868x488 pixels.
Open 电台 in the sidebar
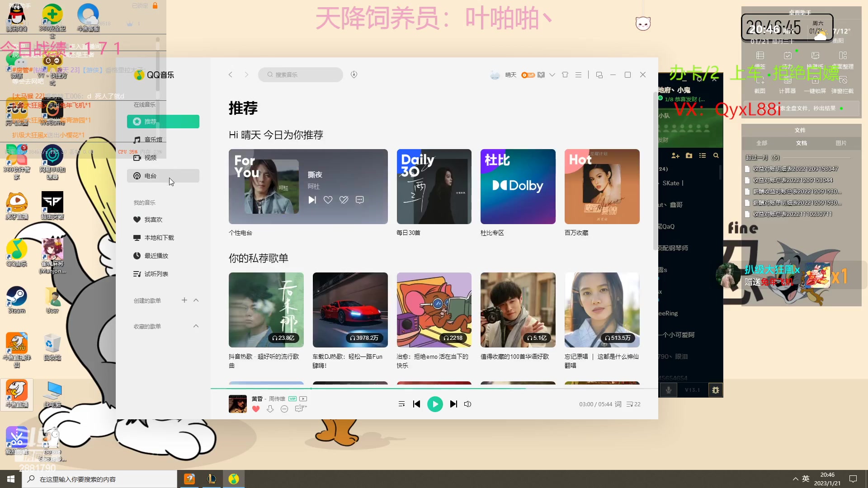(163, 176)
